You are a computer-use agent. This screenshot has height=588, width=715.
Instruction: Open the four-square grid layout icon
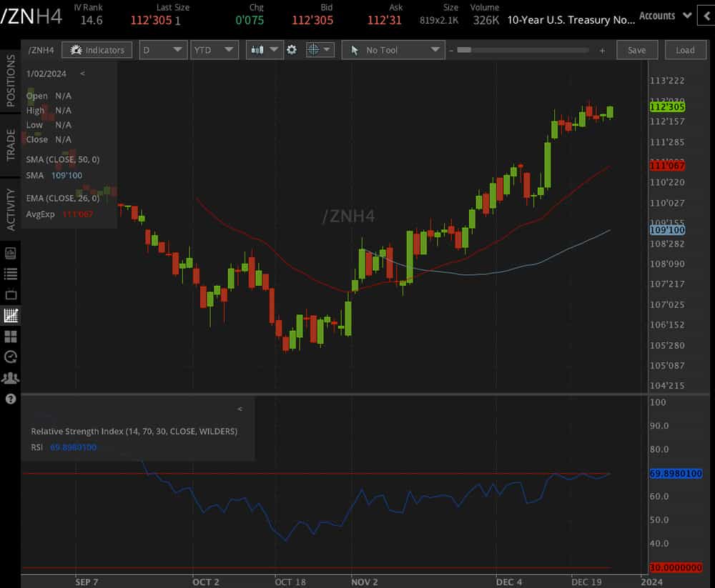(11, 337)
